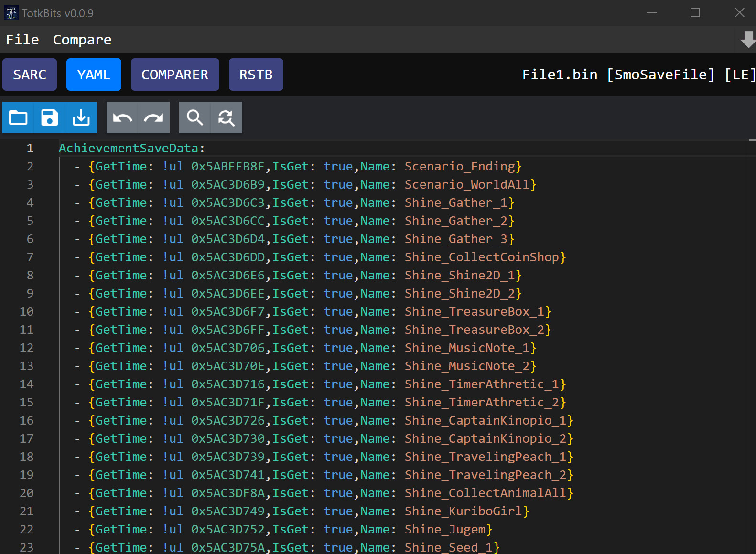Viewport: 756px width, 554px height.
Task: Open the File menu
Action: 22,40
